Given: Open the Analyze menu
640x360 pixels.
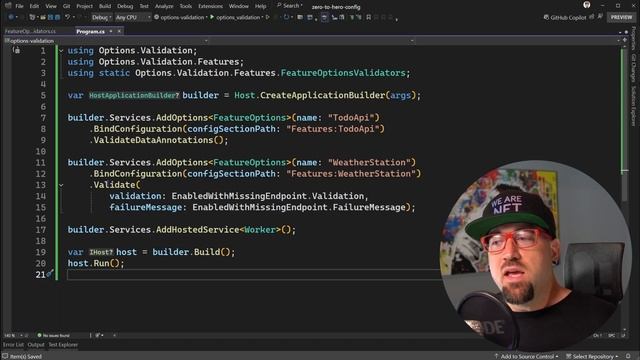Looking at the screenshot, I should [164, 6].
